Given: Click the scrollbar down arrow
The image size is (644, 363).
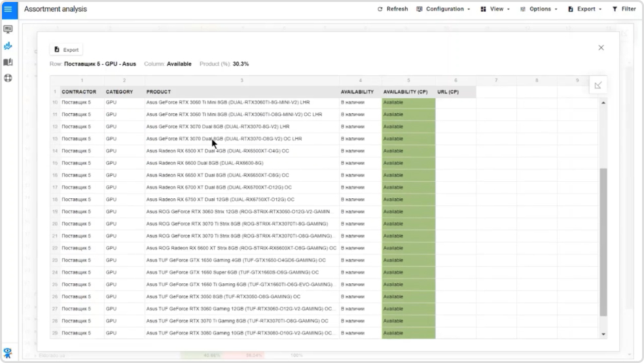Looking at the screenshot, I should point(603,334).
